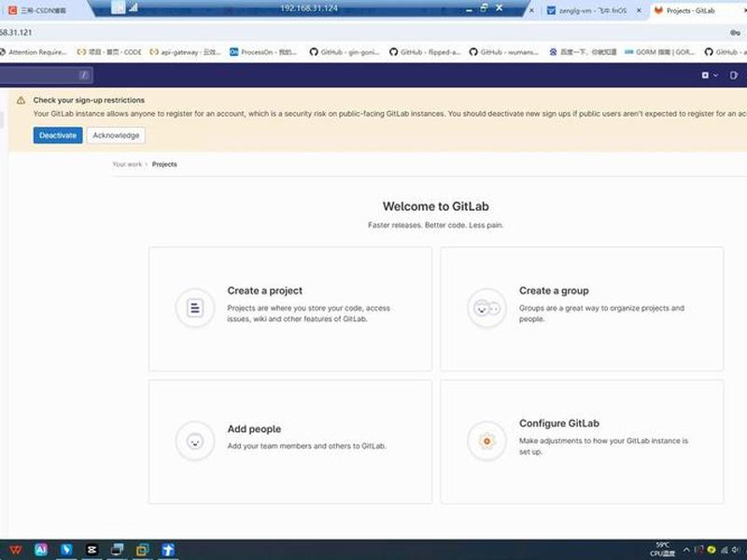
Task: Click the Deactivate button in the sign-up warning
Action: [x=58, y=135]
